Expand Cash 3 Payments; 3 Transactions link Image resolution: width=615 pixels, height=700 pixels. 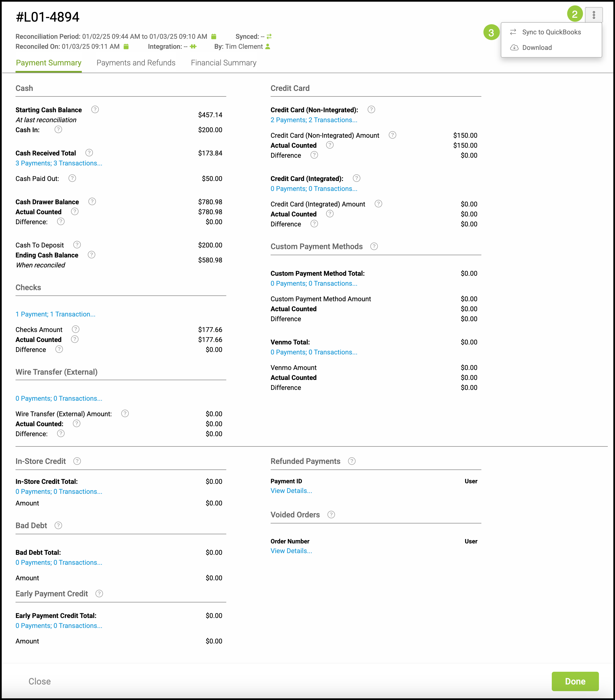tap(59, 163)
